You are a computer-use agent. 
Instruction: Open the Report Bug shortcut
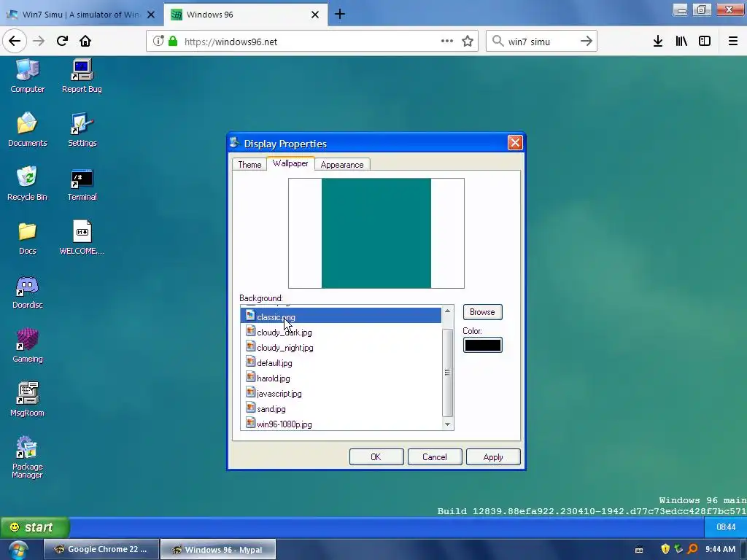[82, 76]
